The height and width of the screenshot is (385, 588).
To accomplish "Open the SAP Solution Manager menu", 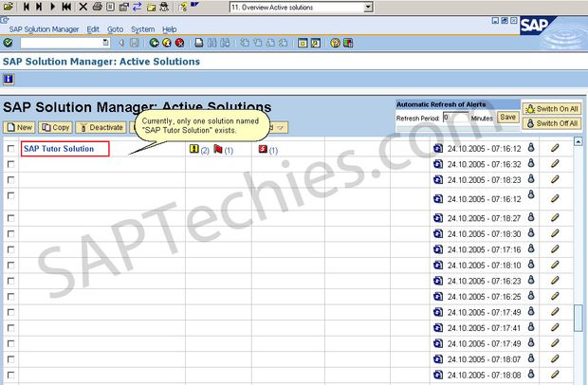I will coord(44,29).
